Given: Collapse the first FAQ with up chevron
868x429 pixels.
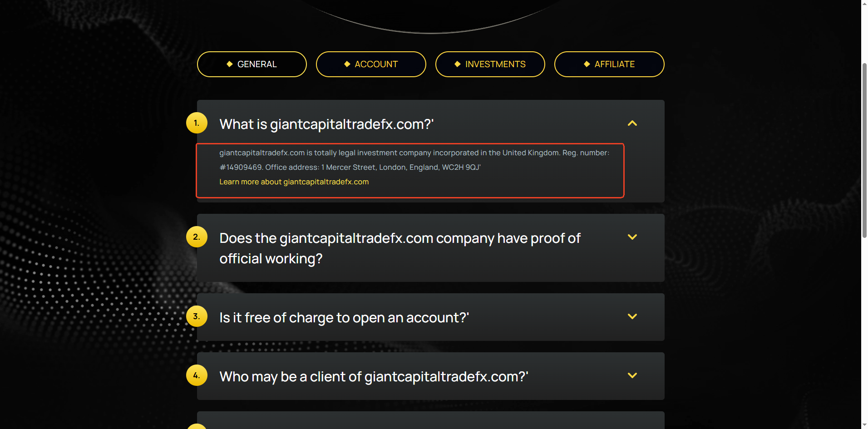Looking at the screenshot, I should coord(632,123).
